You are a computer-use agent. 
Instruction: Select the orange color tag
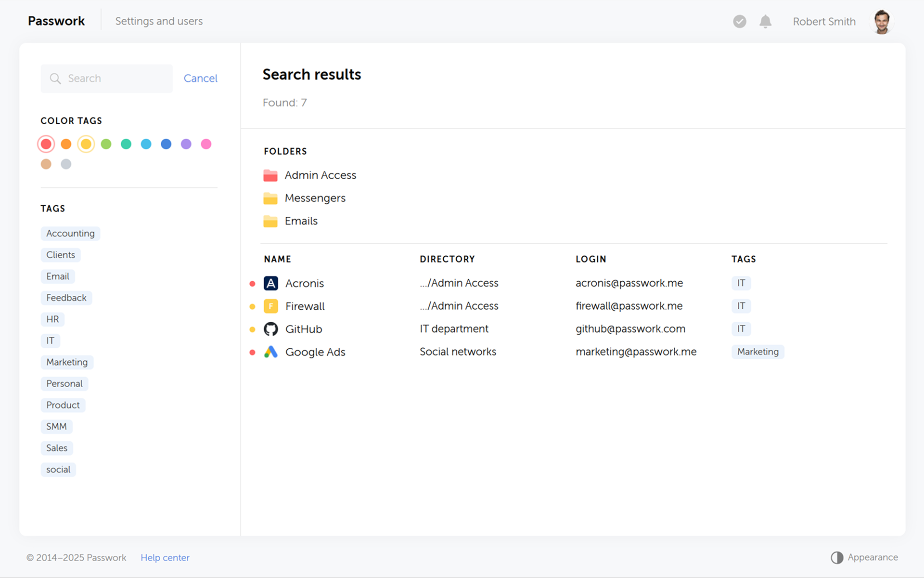(x=66, y=144)
